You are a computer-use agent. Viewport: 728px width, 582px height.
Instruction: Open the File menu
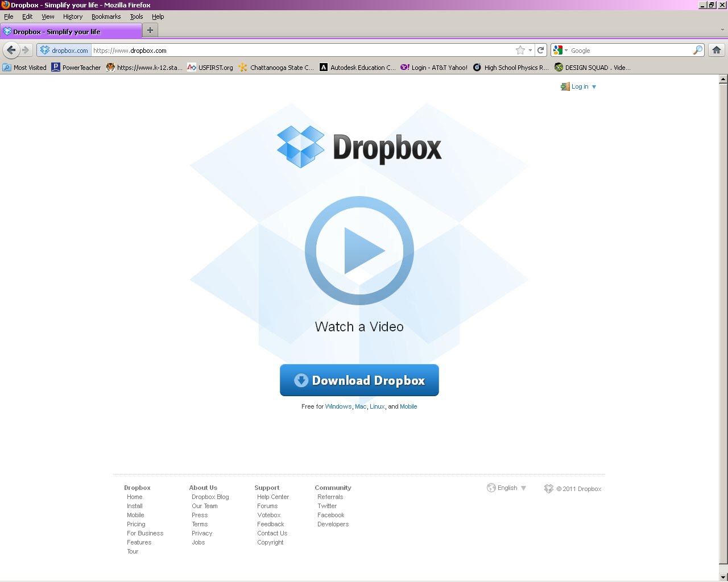click(x=9, y=16)
